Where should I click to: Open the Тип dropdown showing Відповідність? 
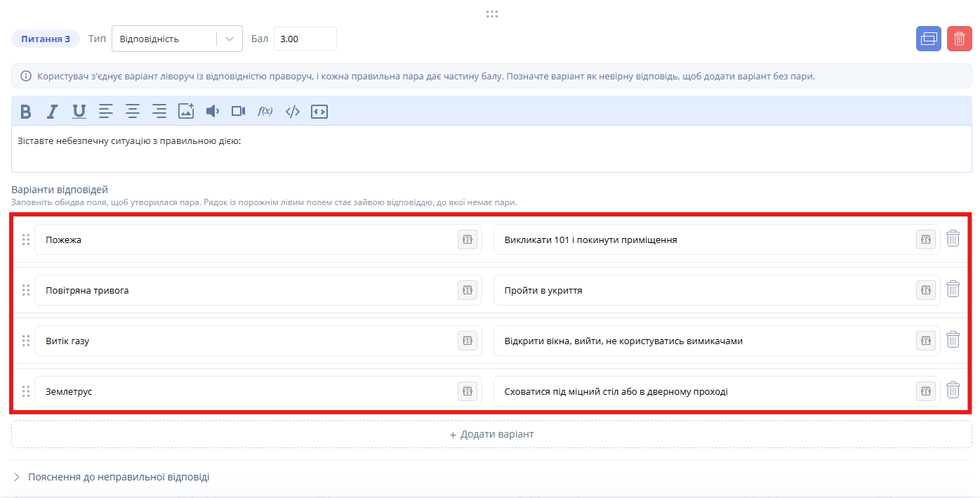(x=177, y=39)
